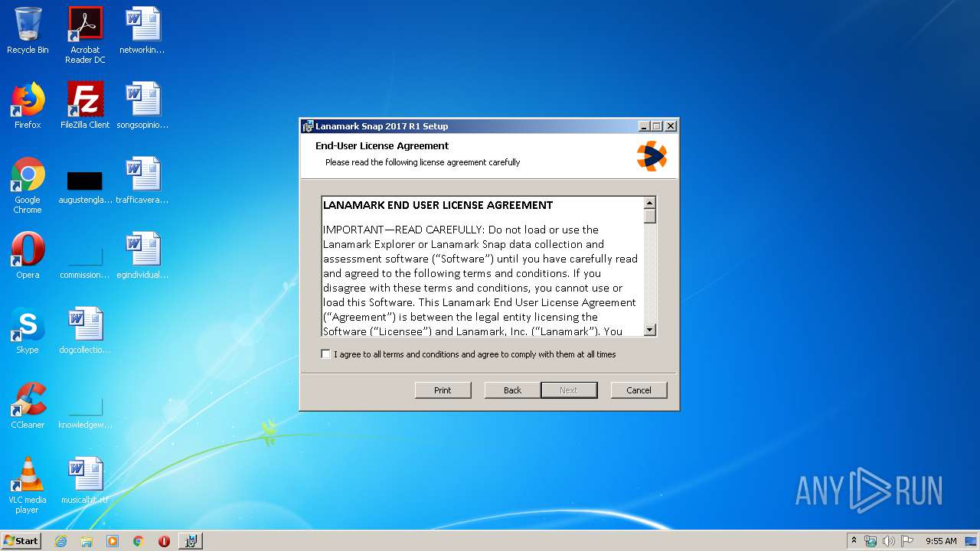Viewport: 980px width, 551px height.
Task: Click the license scrollbar up arrow
Action: pyautogui.click(x=650, y=203)
